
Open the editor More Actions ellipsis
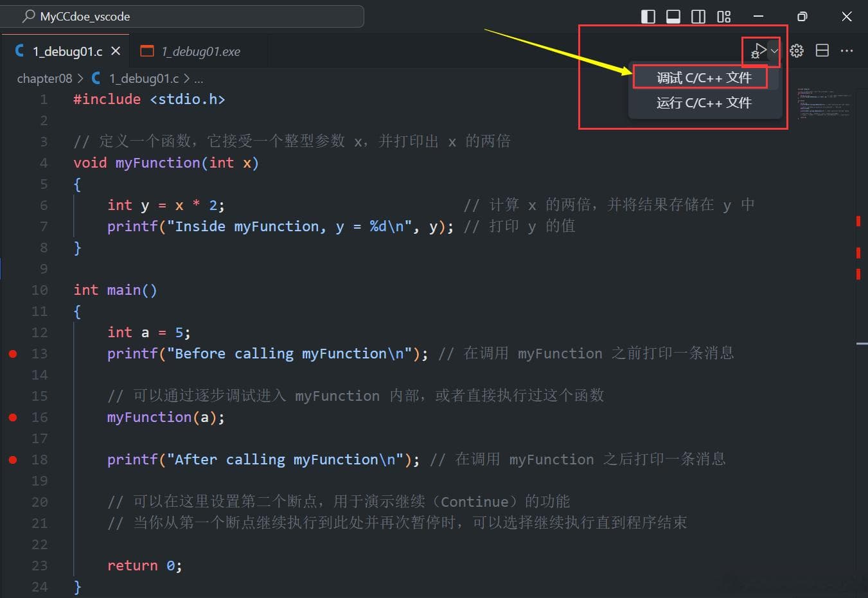tap(847, 51)
